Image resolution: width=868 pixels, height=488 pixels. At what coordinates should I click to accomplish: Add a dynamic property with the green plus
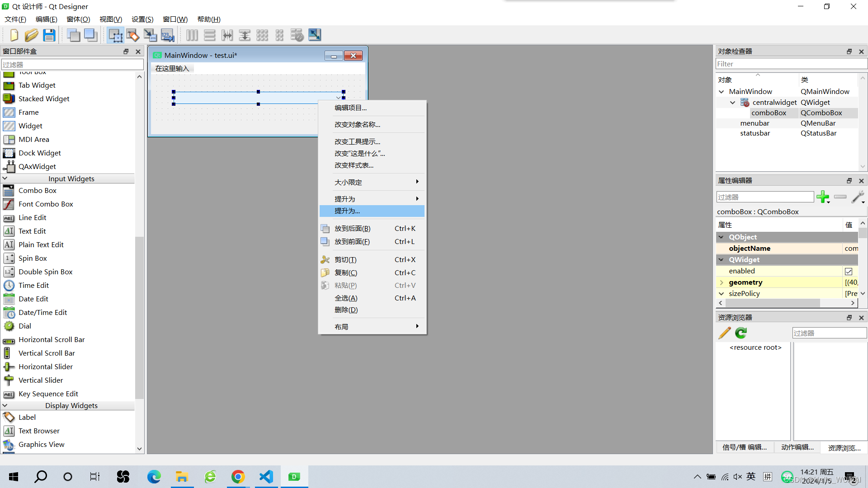coord(823,197)
